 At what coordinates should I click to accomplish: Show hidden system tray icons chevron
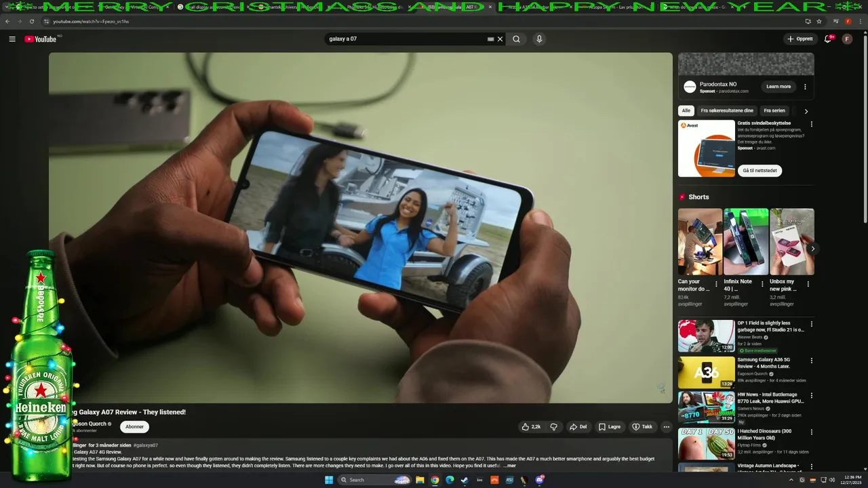pos(791,480)
